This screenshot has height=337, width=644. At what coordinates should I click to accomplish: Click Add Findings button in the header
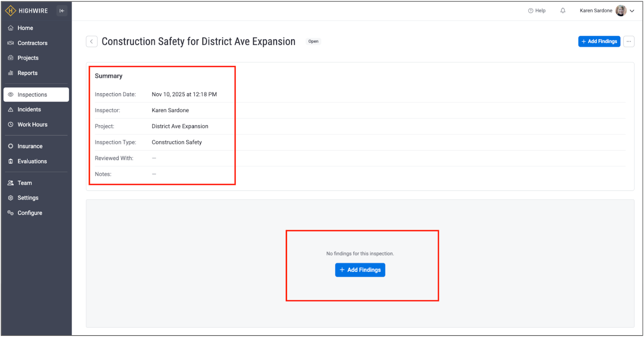[x=599, y=41]
